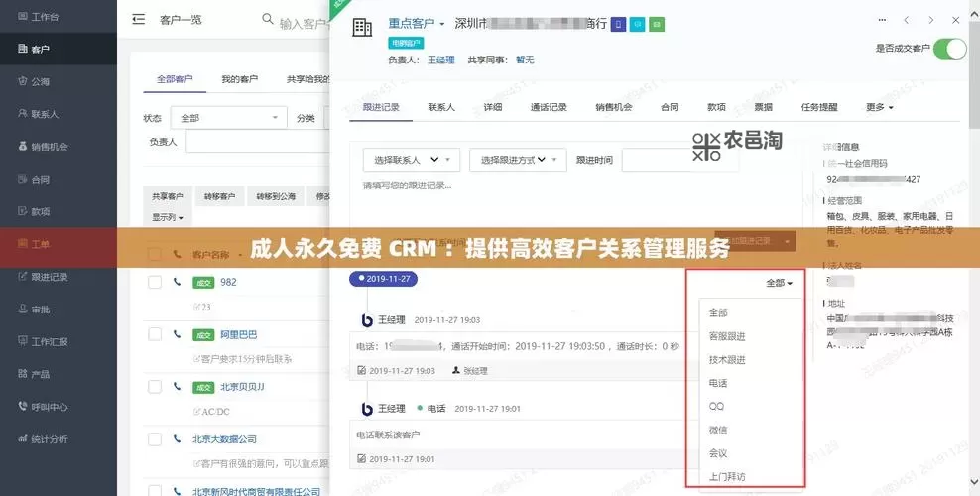Click the purple mobile icon beside the company name
980x496 pixels.
(x=618, y=25)
